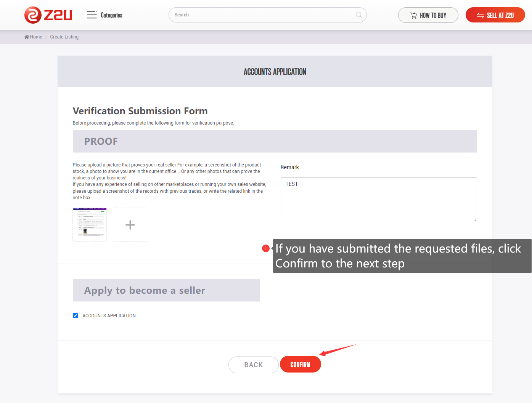The width and height of the screenshot is (532, 403).
Task: Click the red step number 1 badge
Action: pos(266,248)
